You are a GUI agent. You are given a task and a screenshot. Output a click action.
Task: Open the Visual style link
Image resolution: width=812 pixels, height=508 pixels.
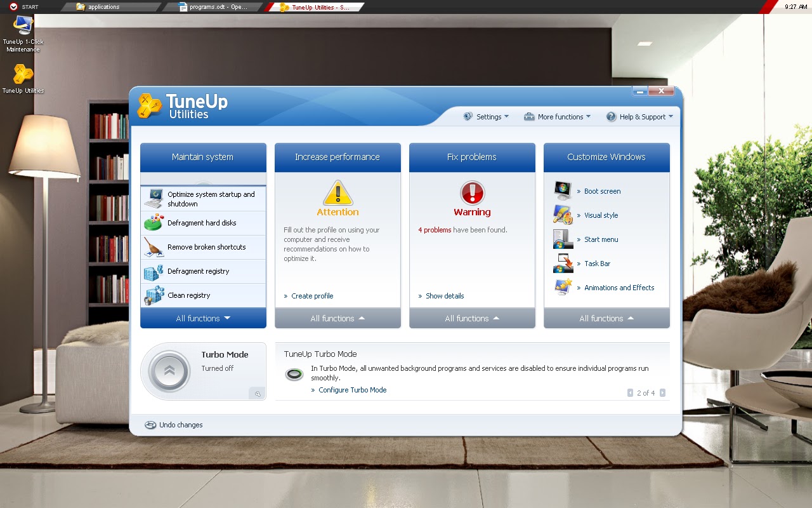(601, 215)
